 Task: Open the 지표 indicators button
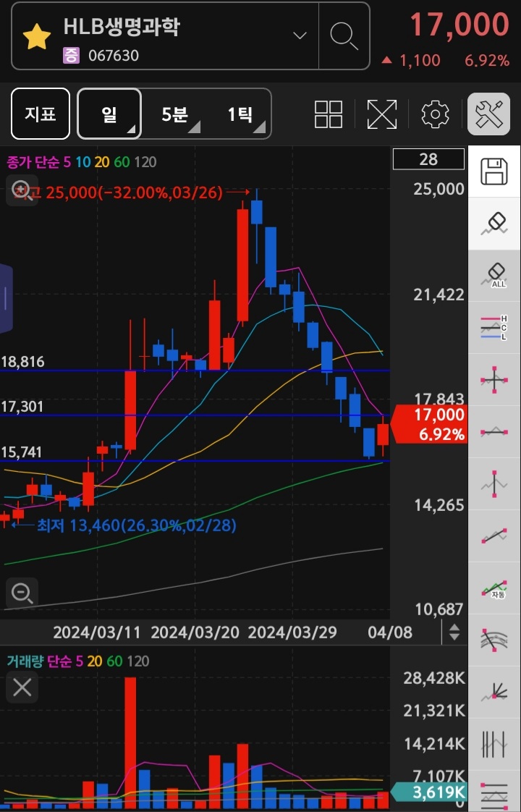tap(41, 114)
